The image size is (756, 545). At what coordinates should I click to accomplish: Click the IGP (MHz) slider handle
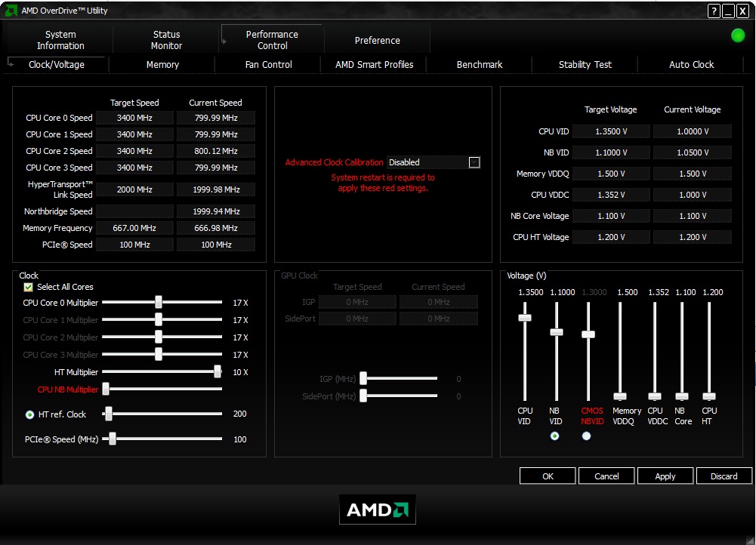click(363, 379)
